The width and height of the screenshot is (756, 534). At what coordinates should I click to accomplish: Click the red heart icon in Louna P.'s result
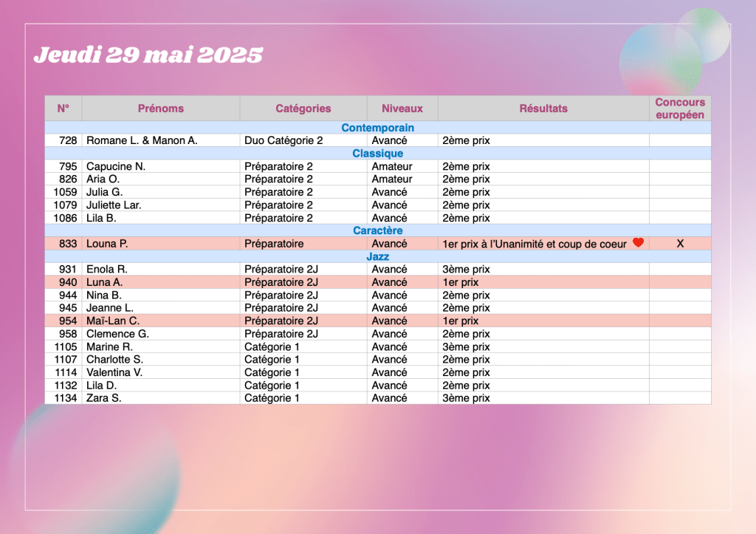tap(639, 243)
